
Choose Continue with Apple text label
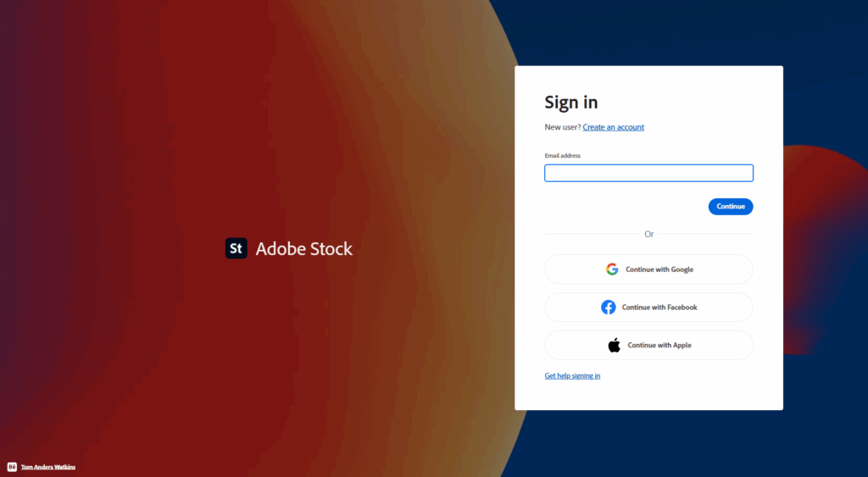(659, 346)
